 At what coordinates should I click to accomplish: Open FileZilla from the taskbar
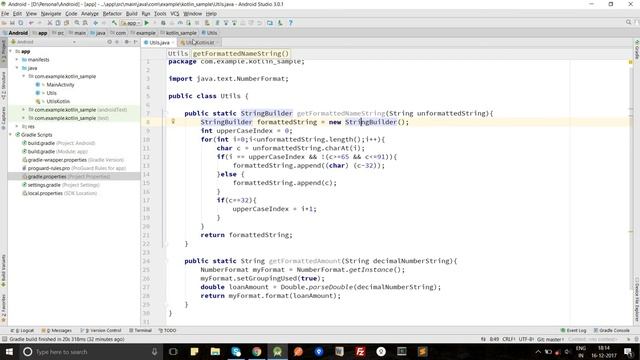(x=360, y=351)
